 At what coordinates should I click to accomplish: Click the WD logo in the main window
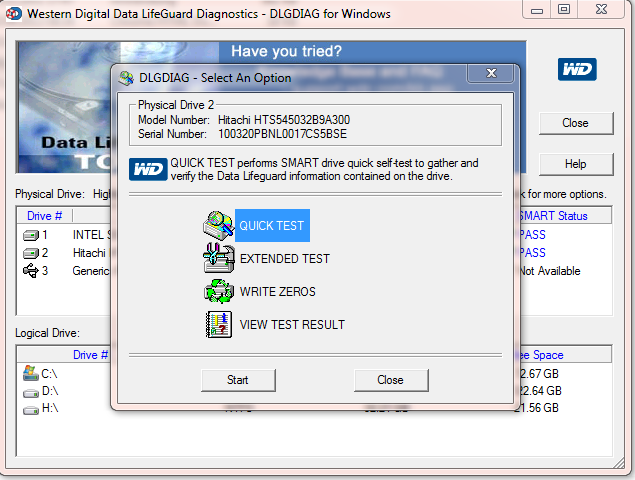(x=577, y=69)
